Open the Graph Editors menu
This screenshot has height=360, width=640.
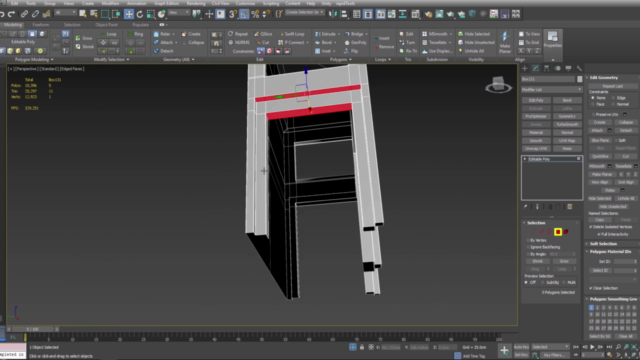click(x=167, y=3)
